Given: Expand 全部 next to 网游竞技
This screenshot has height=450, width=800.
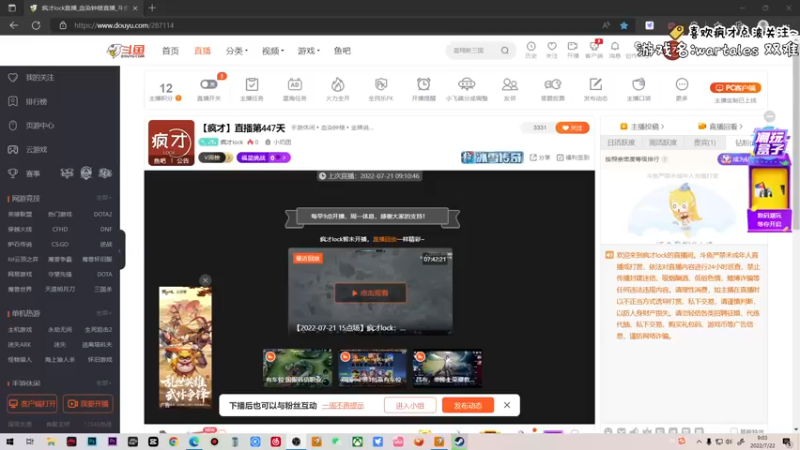Looking at the screenshot, I should pos(104,198).
